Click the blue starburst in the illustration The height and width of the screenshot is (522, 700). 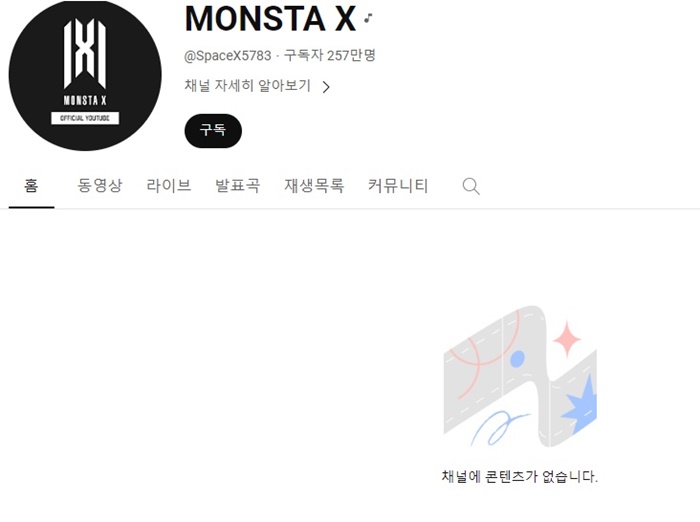[580, 404]
